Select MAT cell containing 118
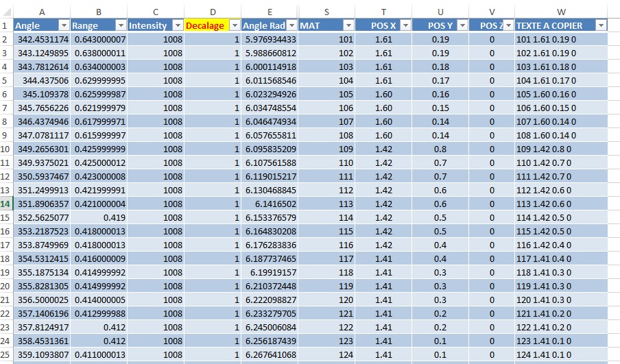Image resolution: width=620 pixels, height=364 pixels. pyautogui.click(x=326, y=273)
